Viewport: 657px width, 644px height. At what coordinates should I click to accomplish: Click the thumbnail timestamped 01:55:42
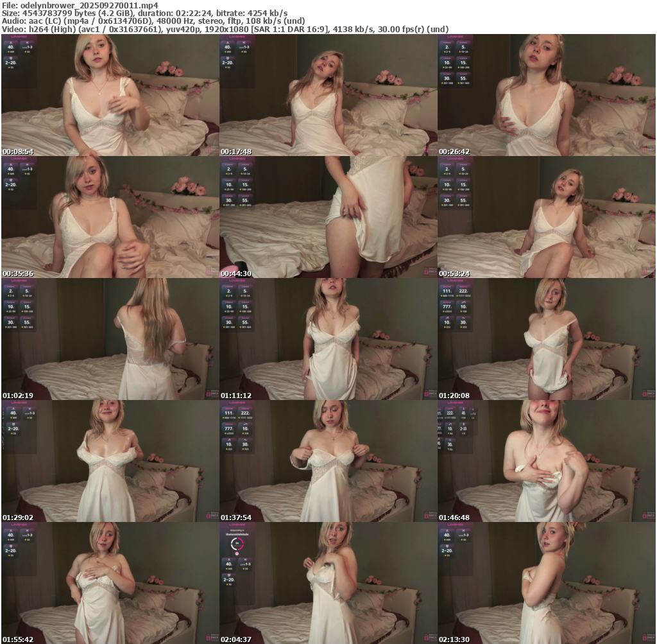click(110, 583)
